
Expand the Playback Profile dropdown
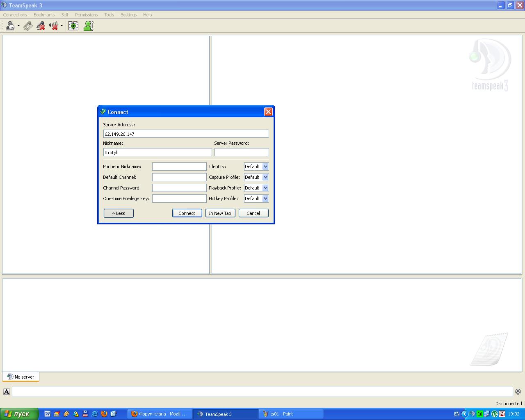tap(256, 188)
